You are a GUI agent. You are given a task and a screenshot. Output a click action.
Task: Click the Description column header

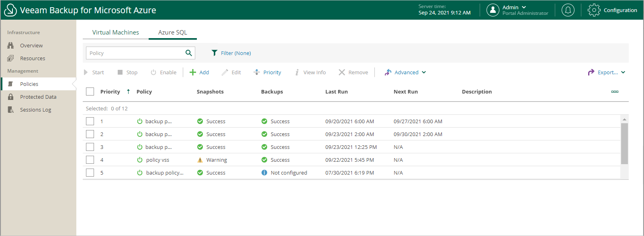click(477, 92)
